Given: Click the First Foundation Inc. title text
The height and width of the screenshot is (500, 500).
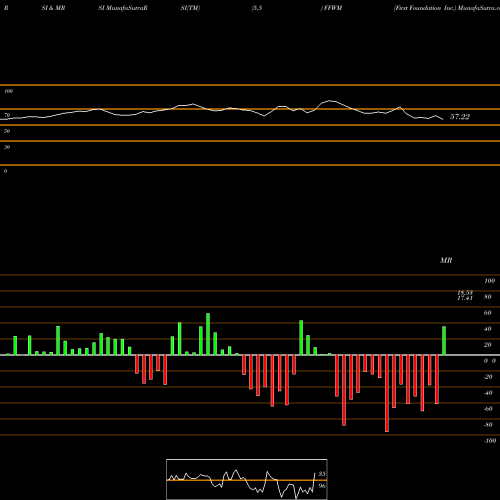Looking at the screenshot, I should (425, 8).
